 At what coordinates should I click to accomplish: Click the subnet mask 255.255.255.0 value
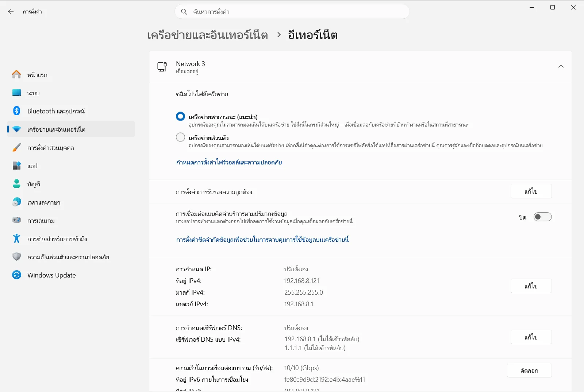tap(304, 292)
